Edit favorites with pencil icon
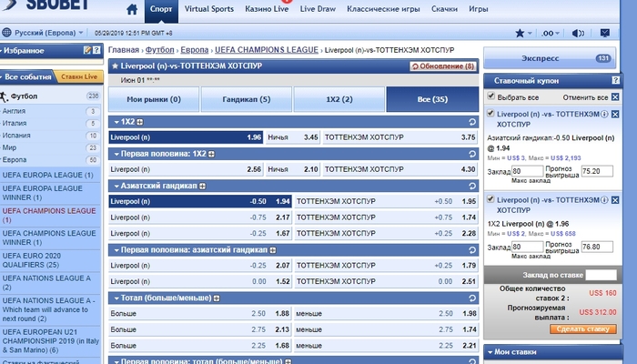The height and width of the screenshot is (364, 637). point(87,50)
